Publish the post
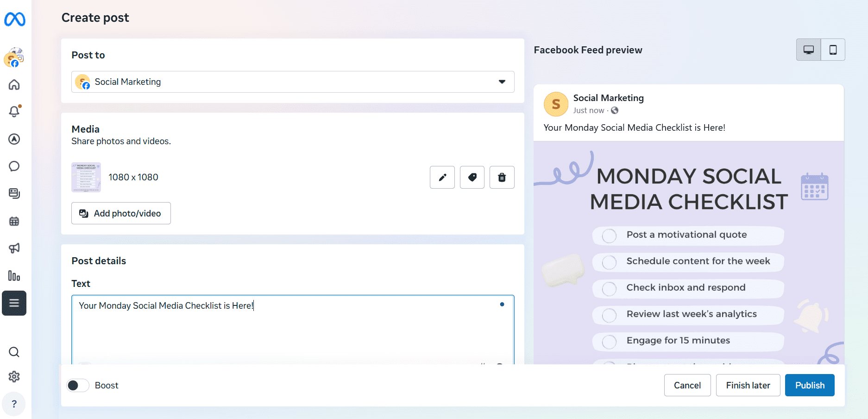Image resolution: width=868 pixels, height=419 pixels. coord(809,385)
